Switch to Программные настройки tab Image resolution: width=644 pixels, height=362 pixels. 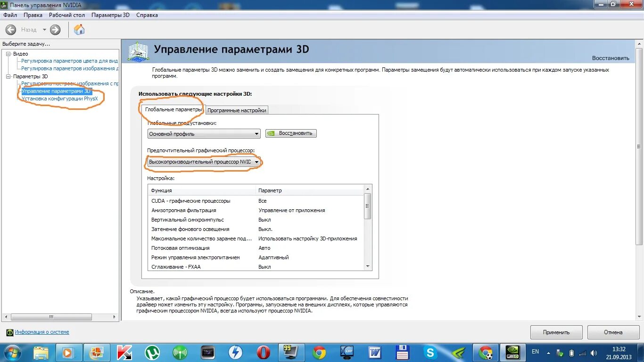coord(237,110)
